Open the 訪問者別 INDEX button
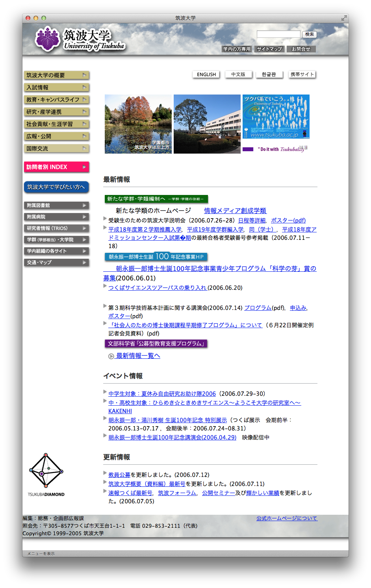The width and height of the screenshot is (371, 588). 56,167
